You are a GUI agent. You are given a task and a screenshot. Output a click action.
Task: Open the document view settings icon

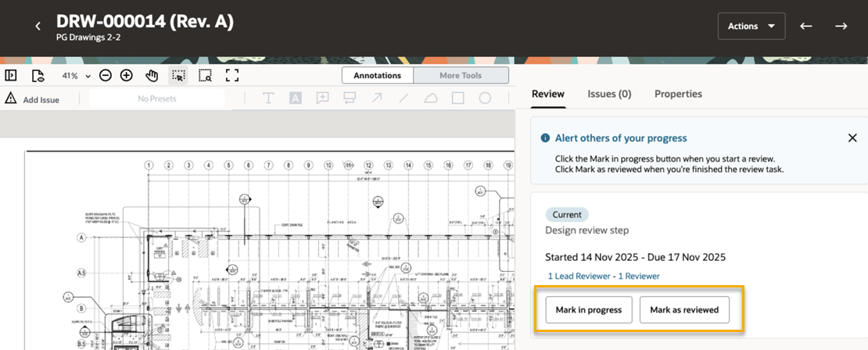[x=38, y=76]
